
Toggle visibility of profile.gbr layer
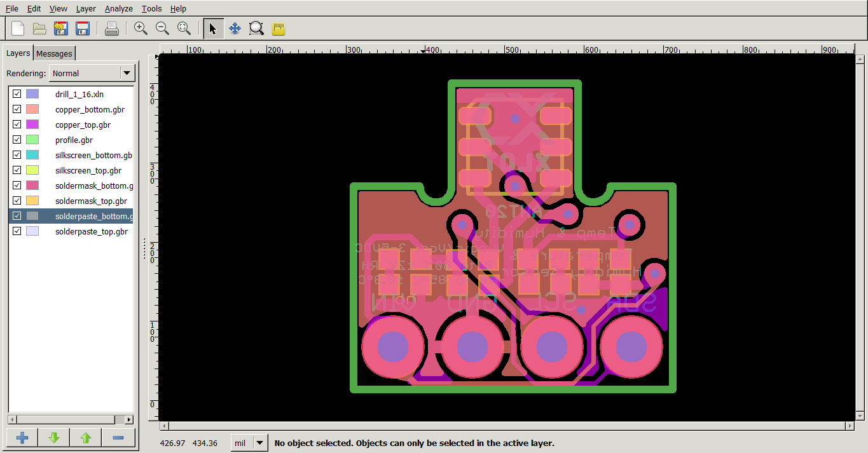coord(17,140)
